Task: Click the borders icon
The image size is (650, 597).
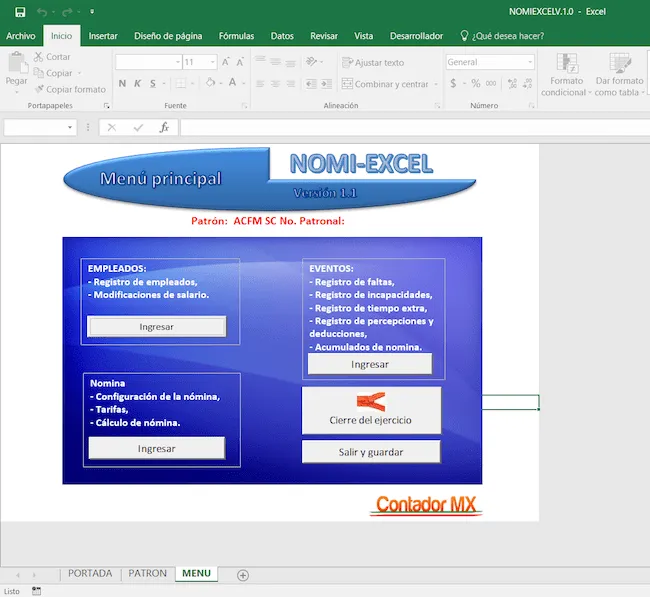Action: (181, 84)
